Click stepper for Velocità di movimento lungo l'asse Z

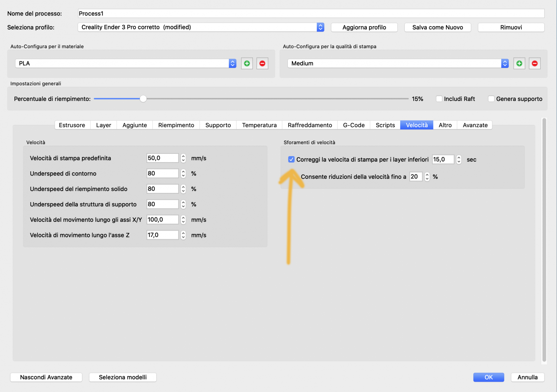coord(183,235)
